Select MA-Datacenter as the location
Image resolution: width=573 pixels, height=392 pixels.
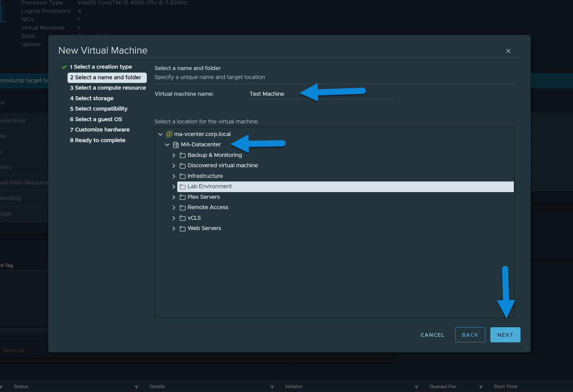[x=201, y=144]
